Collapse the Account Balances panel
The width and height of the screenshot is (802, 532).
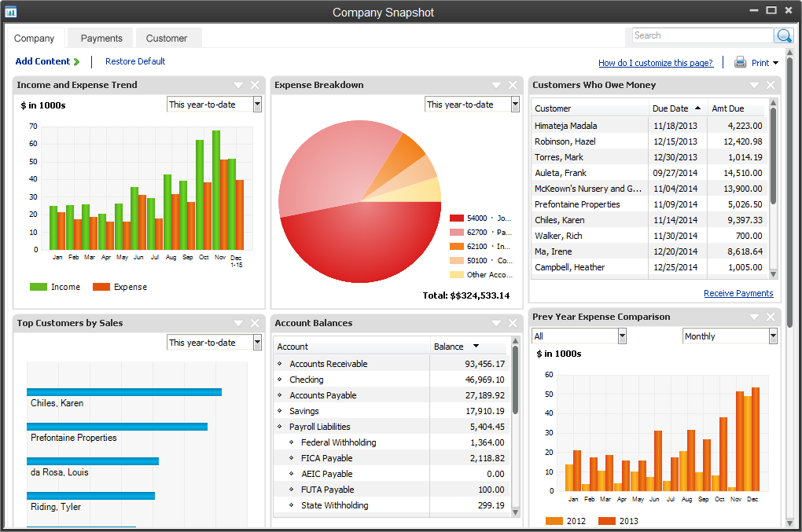497,323
